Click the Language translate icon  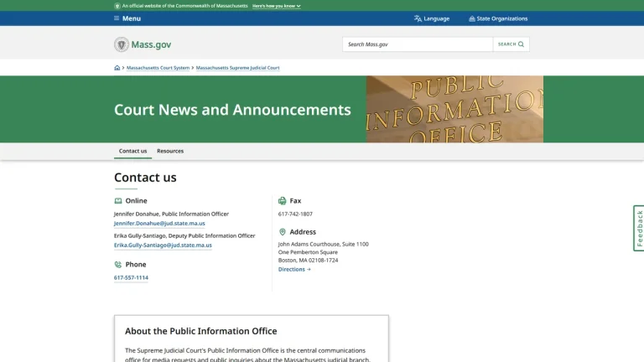tap(418, 18)
